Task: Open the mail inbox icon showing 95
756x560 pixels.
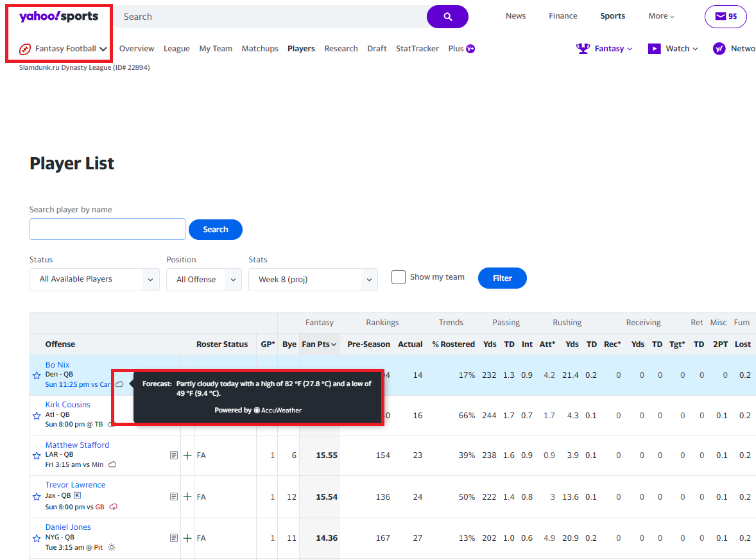Action: pyautogui.click(x=725, y=17)
